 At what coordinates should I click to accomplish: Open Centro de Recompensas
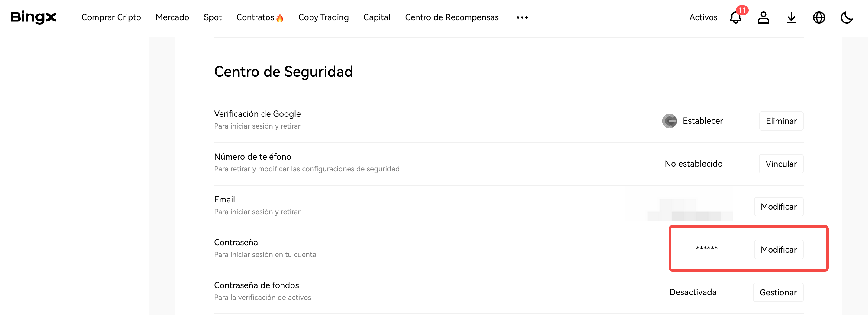(x=452, y=17)
